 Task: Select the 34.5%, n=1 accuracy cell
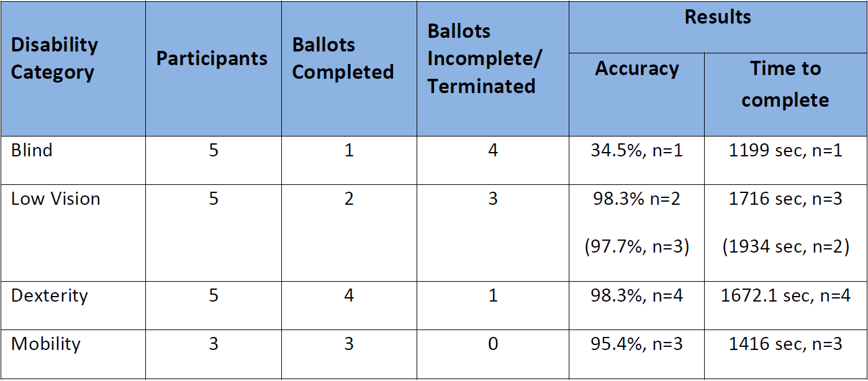(636, 151)
